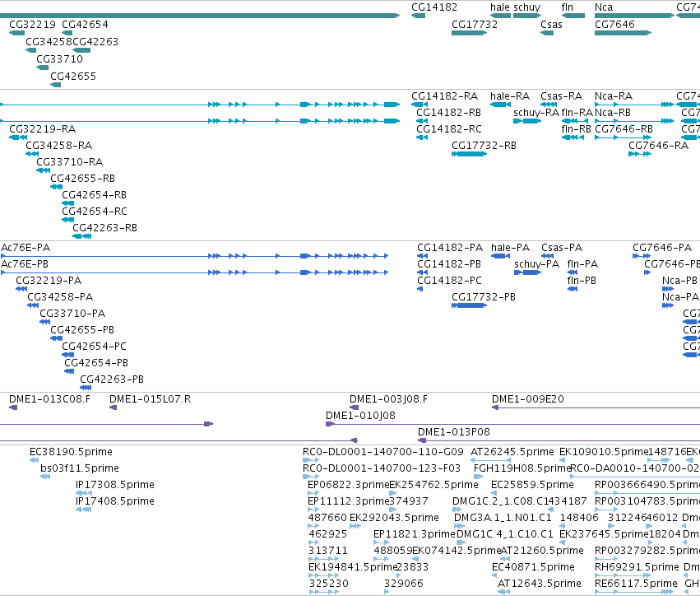Select the CG32219 gene label
The width and height of the screenshot is (700, 596).
click(x=33, y=25)
